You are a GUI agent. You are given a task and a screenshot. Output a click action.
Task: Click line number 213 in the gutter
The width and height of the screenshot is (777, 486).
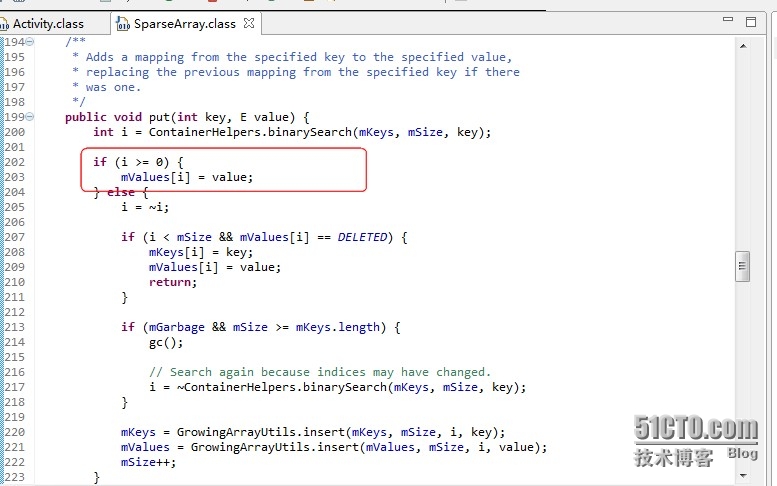click(x=14, y=327)
